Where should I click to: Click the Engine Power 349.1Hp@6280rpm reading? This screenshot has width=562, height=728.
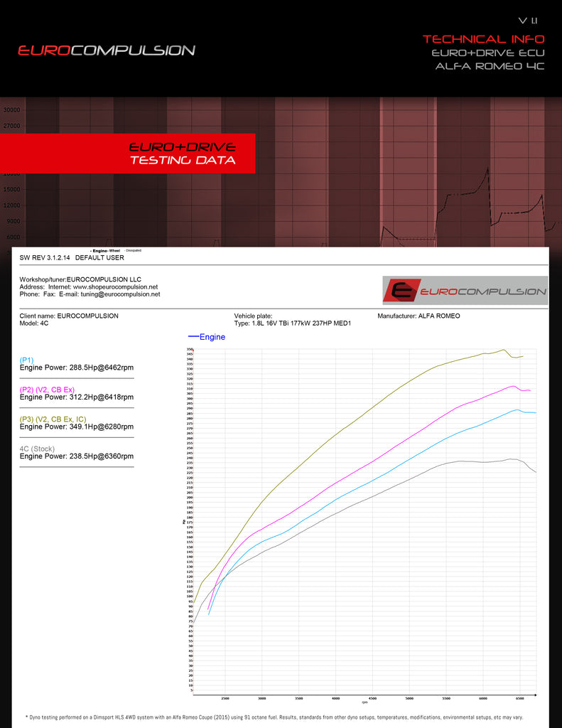click(x=76, y=427)
